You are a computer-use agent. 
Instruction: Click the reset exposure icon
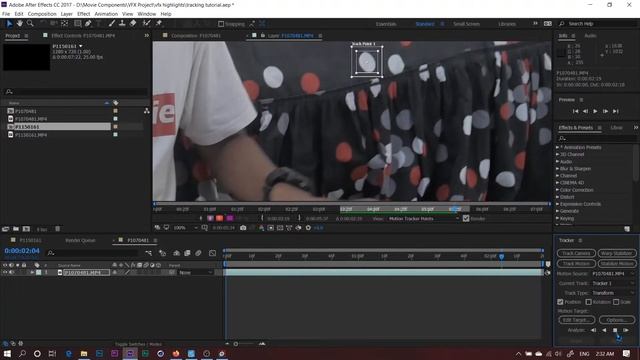point(308,228)
